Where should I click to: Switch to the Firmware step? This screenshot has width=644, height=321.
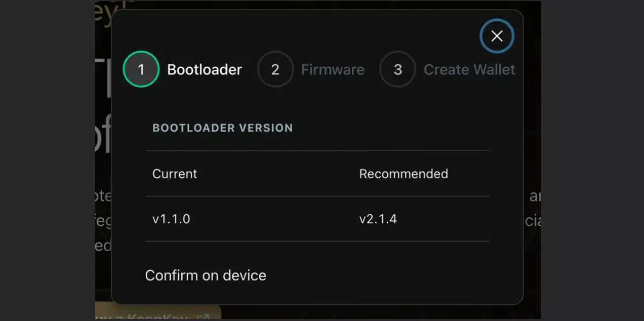tap(332, 69)
